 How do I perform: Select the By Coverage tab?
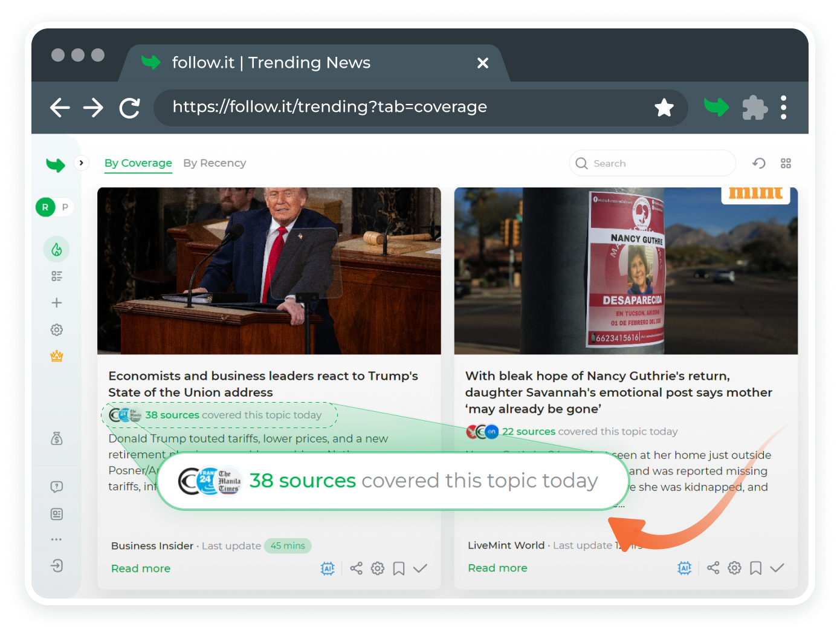138,163
